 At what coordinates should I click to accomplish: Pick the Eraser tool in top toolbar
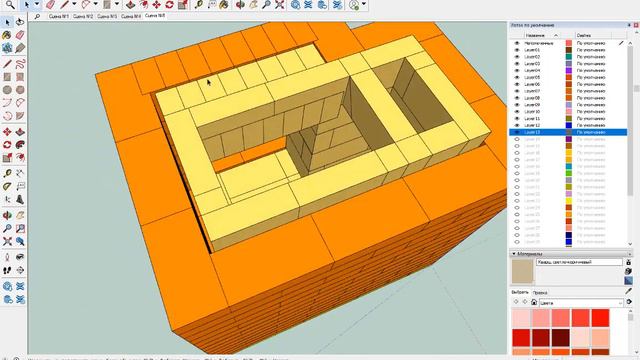click(x=51, y=4)
